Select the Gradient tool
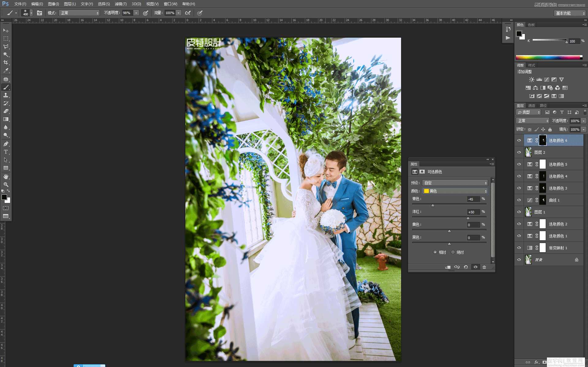 click(6, 119)
